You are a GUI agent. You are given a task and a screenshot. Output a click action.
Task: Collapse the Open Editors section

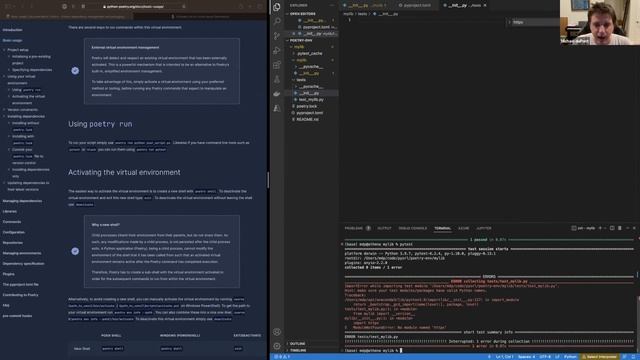(302, 14)
